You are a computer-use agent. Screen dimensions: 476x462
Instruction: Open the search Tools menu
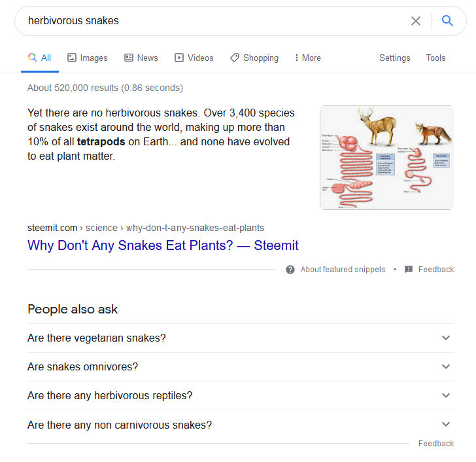[x=435, y=58]
